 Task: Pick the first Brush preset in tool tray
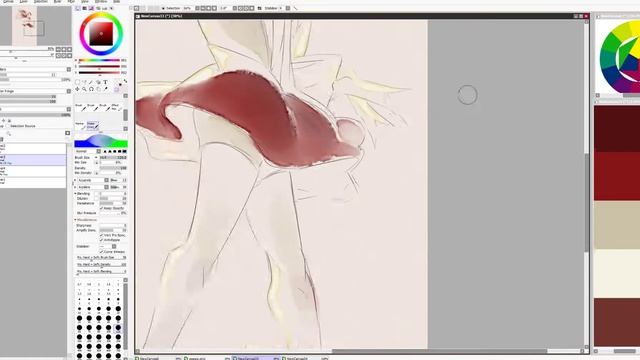[x=81, y=108]
